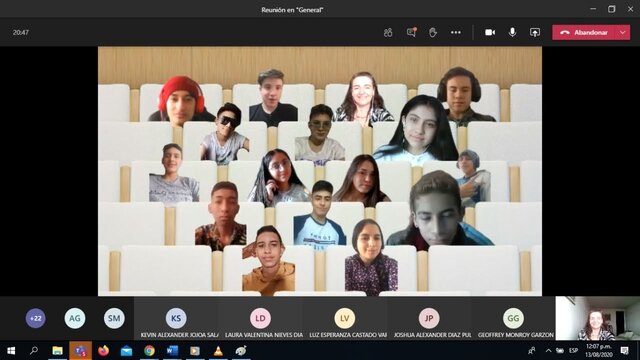640x360 pixels.
Task: Open the paint palette taskbar app
Action: click(x=241, y=351)
